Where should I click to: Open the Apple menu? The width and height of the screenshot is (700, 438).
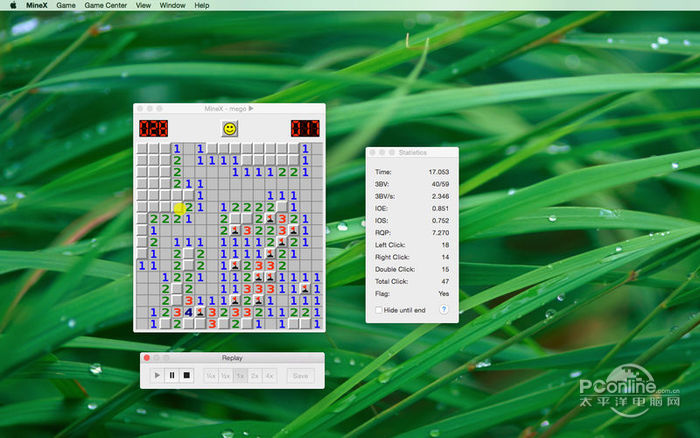coord(10,5)
